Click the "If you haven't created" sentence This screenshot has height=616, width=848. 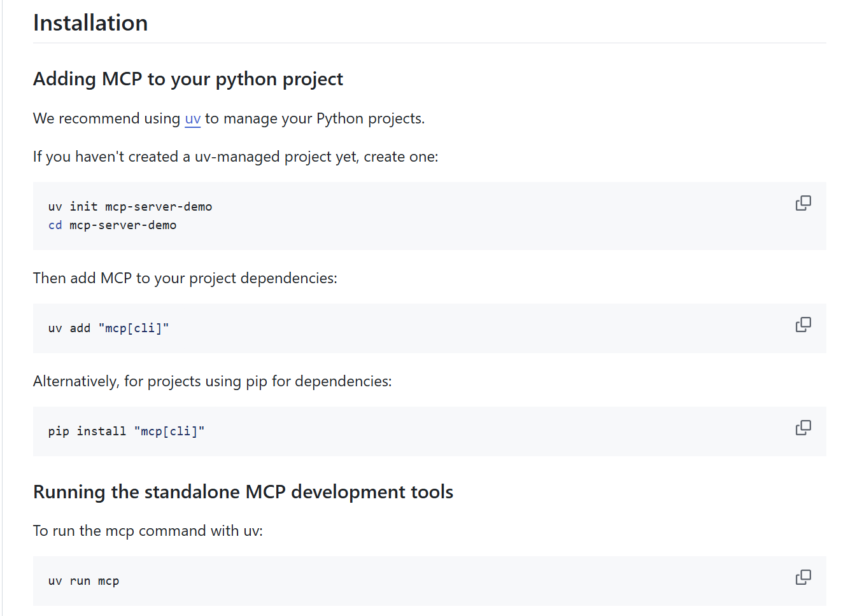point(236,157)
